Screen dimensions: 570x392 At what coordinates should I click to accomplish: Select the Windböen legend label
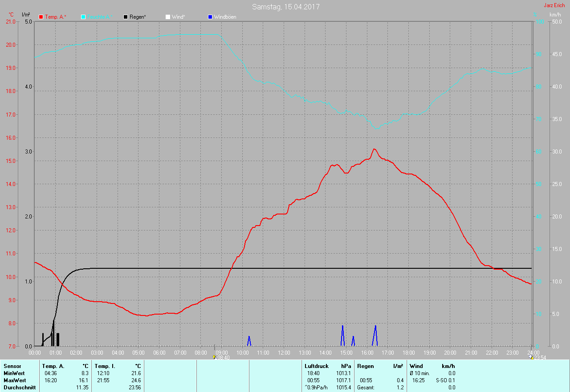[225, 17]
